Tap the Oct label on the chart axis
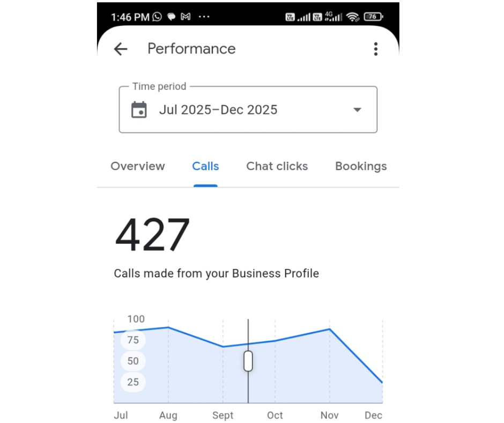This screenshot has height=423, width=504. coord(275,415)
